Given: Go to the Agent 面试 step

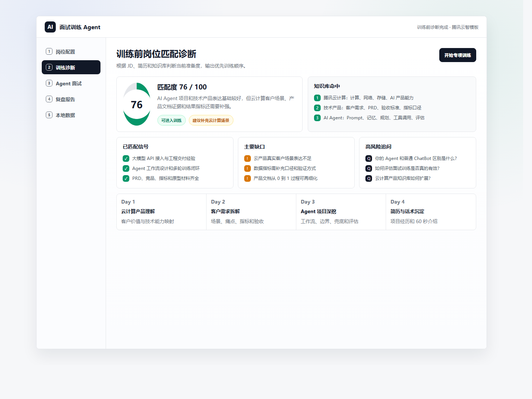Looking at the screenshot, I should (71, 83).
